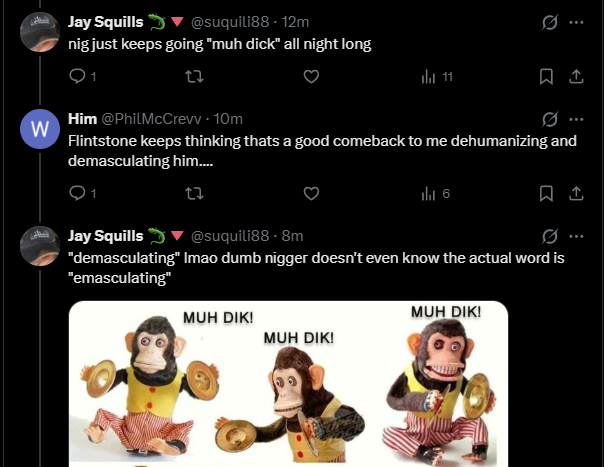604x467 pixels.
Task: Repost the post by @PhilMcCrevv
Action: tap(195, 193)
